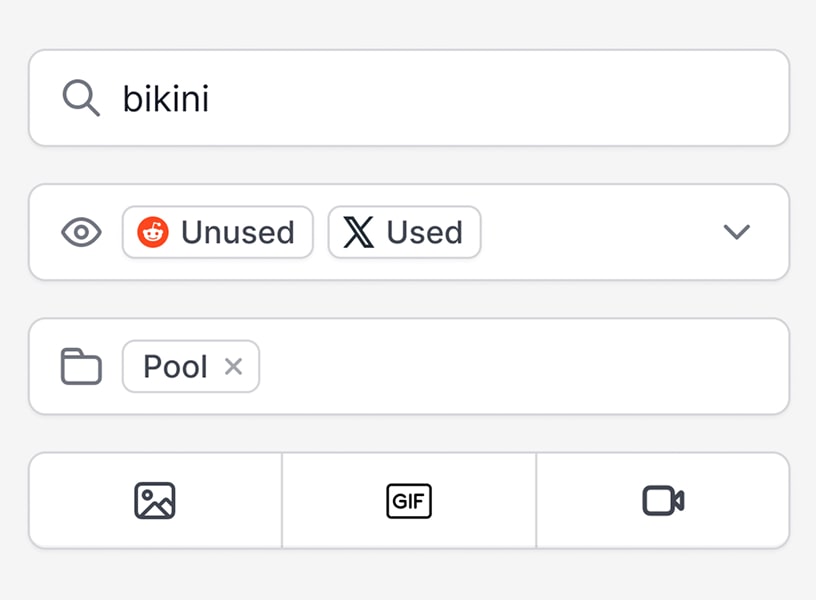816x600 pixels.
Task: Click the X logo on the Used chip
Action: click(358, 232)
